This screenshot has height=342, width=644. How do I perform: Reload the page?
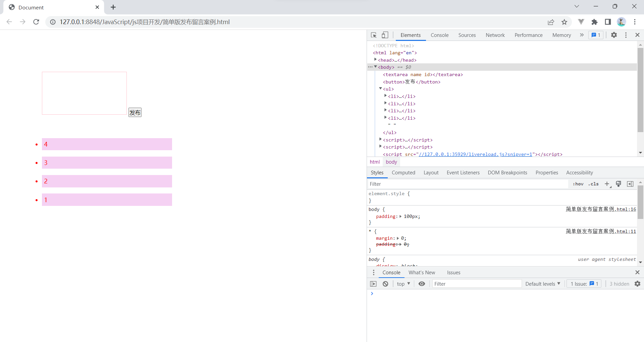[36, 22]
